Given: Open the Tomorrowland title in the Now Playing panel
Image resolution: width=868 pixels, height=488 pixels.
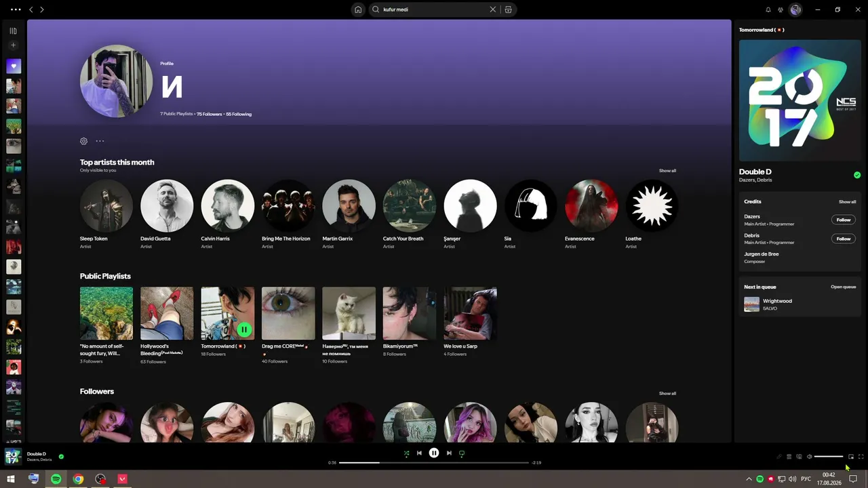Looking at the screenshot, I should click(762, 30).
